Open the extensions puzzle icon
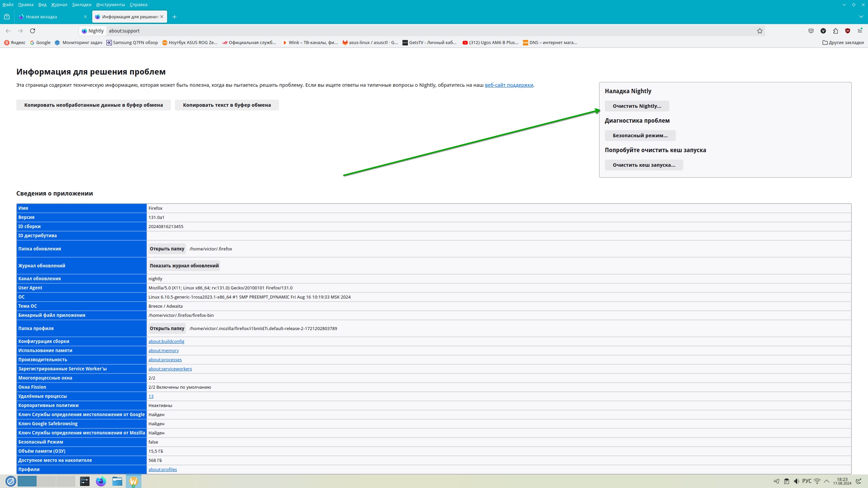This screenshot has height=488, width=868. [x=835, y=31]
